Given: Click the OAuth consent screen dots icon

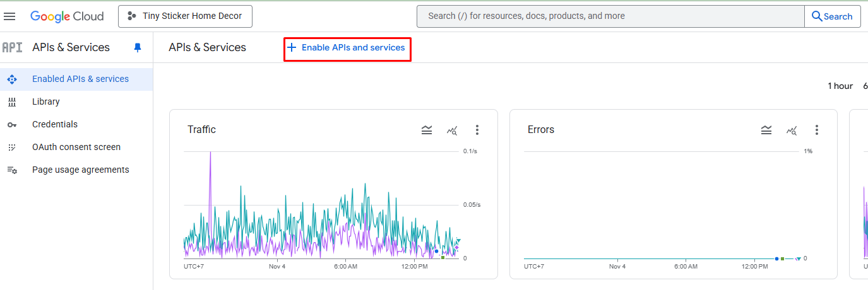Looking at the screenshot, I should (12, 147).
